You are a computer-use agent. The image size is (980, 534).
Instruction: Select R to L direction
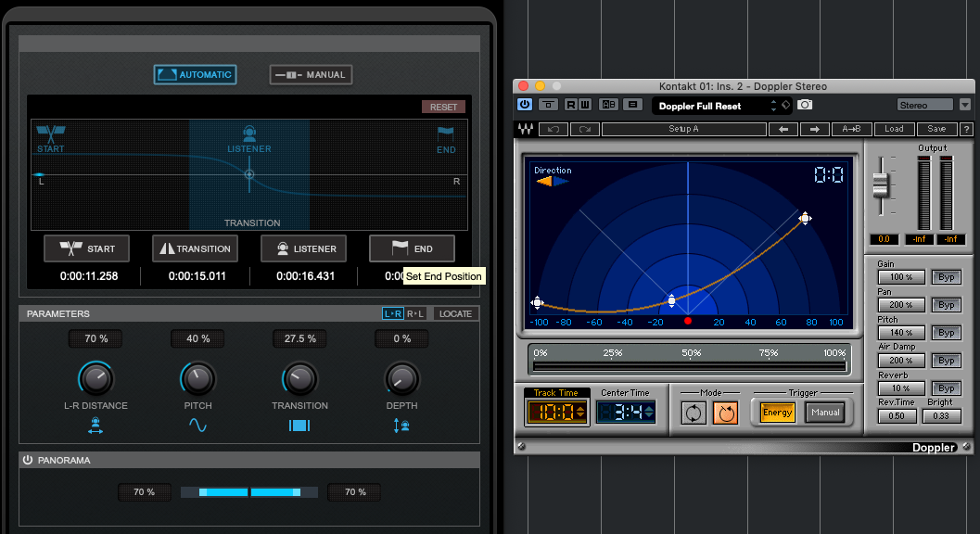(x=415, y=314)
